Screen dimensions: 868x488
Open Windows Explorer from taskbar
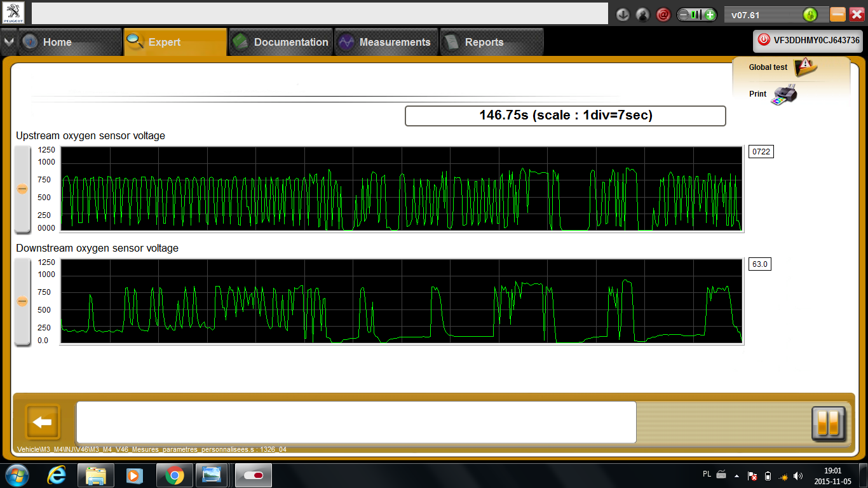coord(96,475)
